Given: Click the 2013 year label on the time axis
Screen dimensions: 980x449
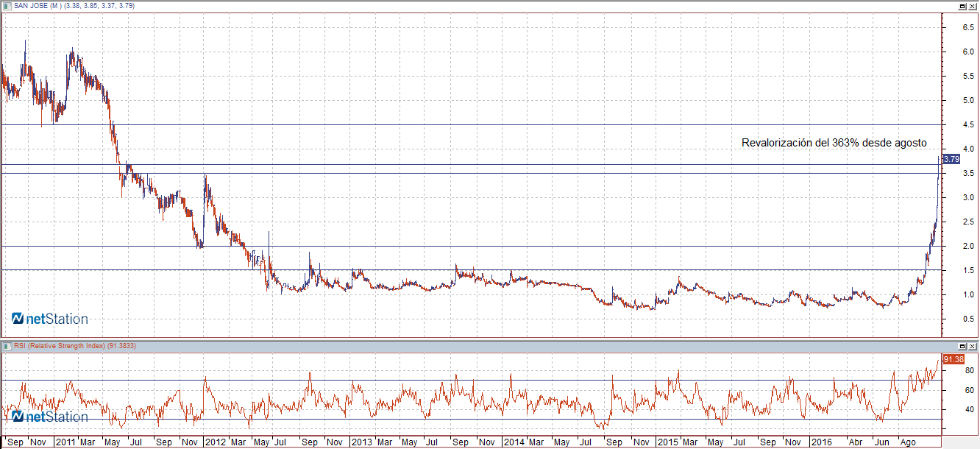Looking at the screenshot, I should [x=361, y=442].
